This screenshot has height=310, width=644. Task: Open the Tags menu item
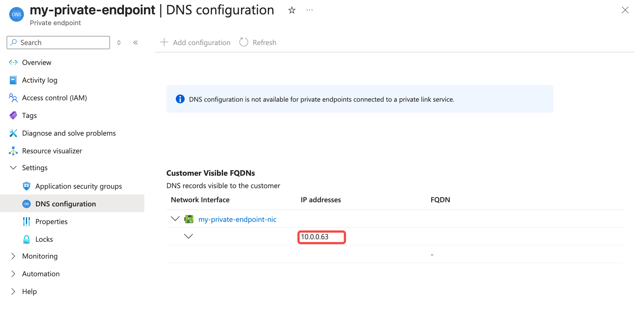[30, 115]
